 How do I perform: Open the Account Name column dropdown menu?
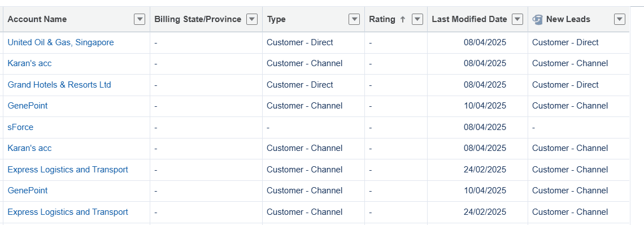(x=140, y=19)
